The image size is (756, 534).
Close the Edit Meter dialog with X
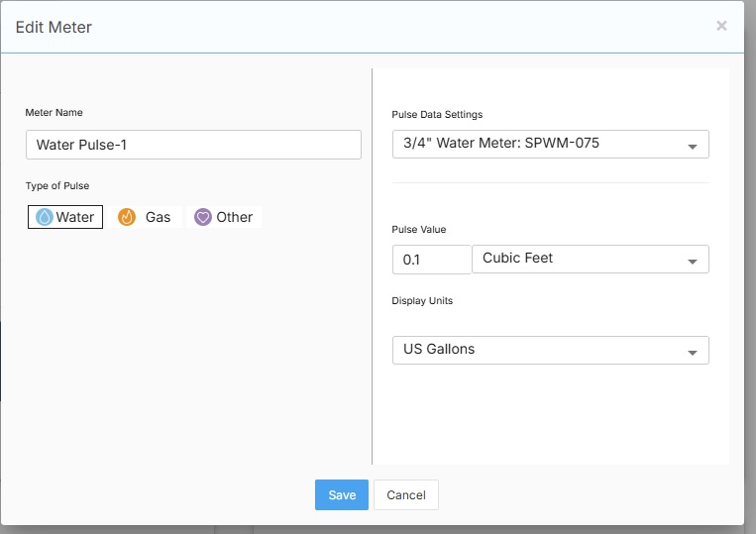coord(721,26)
